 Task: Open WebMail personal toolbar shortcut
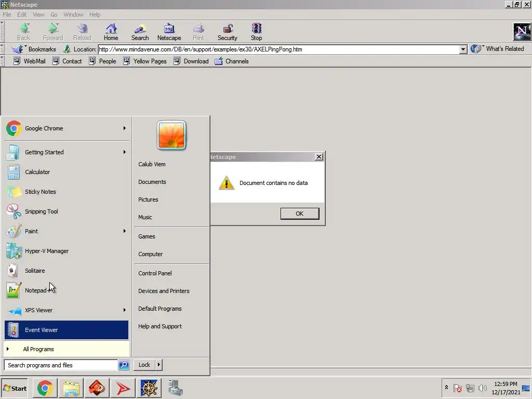pos(29,61)
